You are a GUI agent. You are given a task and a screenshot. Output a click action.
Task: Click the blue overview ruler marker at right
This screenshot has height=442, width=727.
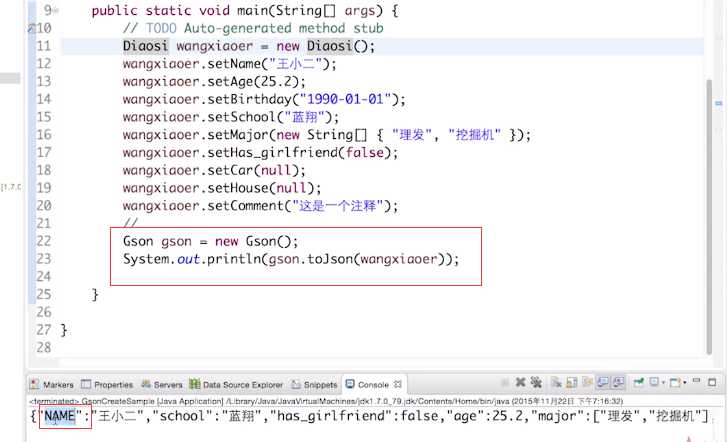(719, 103)
